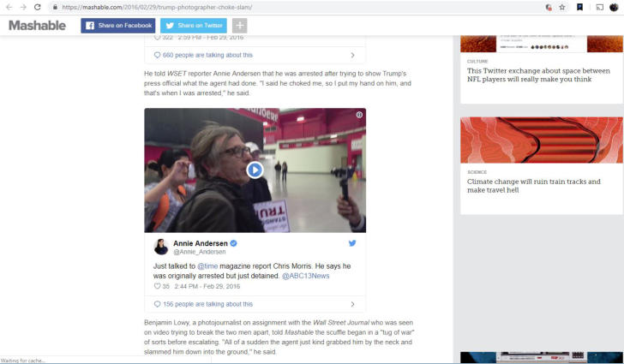Expand the 660 people talking chevron
624x364 pixels.
(x=352, y=55)
